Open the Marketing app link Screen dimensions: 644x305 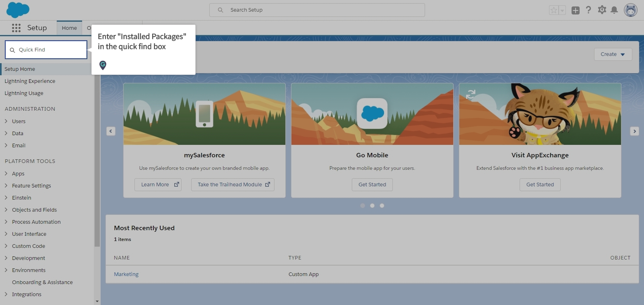[126, 274]
